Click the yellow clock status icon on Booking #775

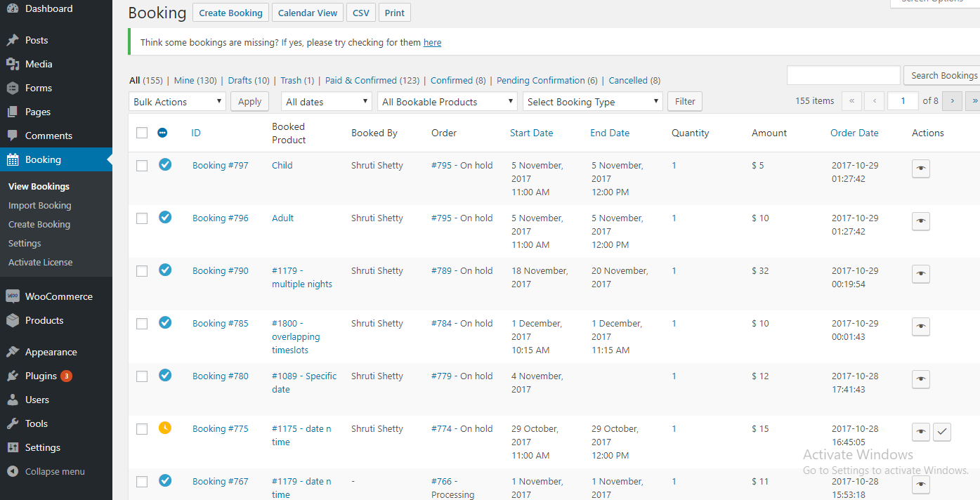pyautogui.click(x=165, y=428)
